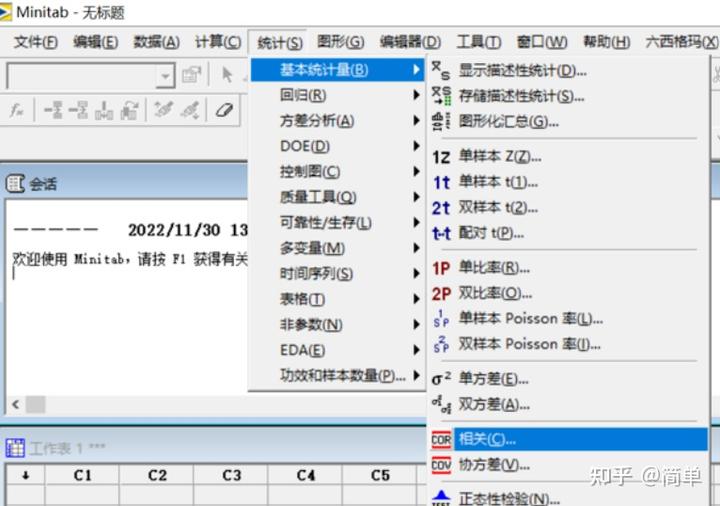
Task: Select 单样本 Z(Z) test
Action: [x=568, y=157]
